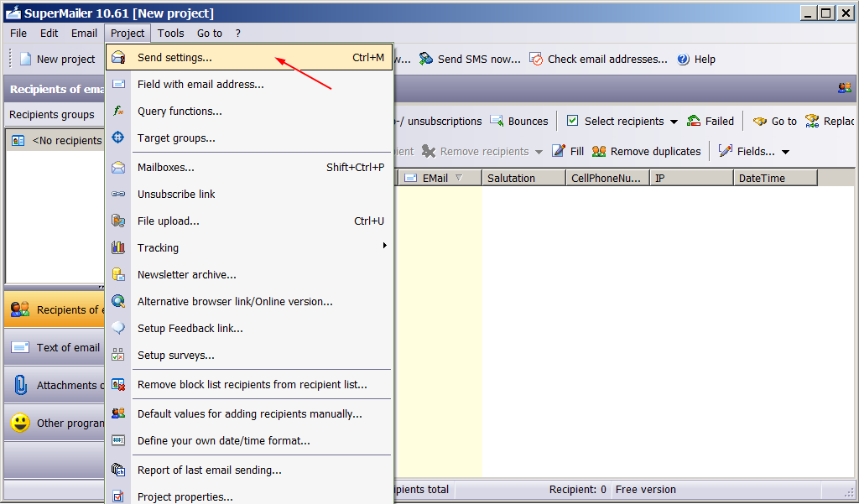The height and width of the screenshot is (504, 859).
Task: Click the Bounces toolbar icon
Action: coord(497,121)
